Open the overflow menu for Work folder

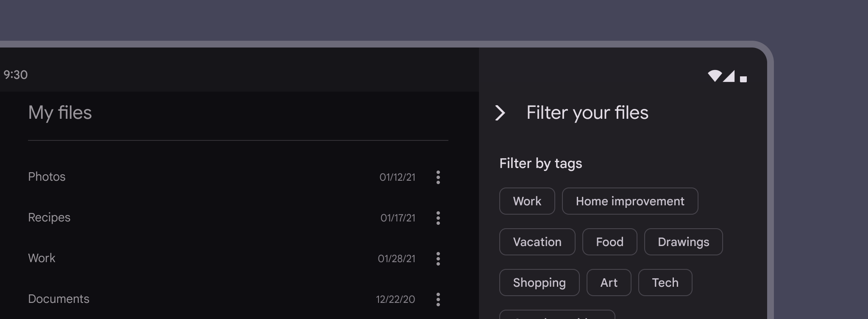point(438,259)
